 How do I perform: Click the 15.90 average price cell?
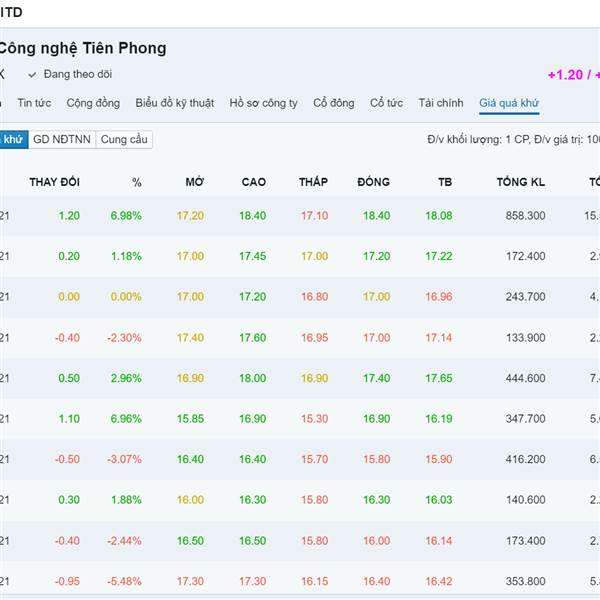pos(439,459)
